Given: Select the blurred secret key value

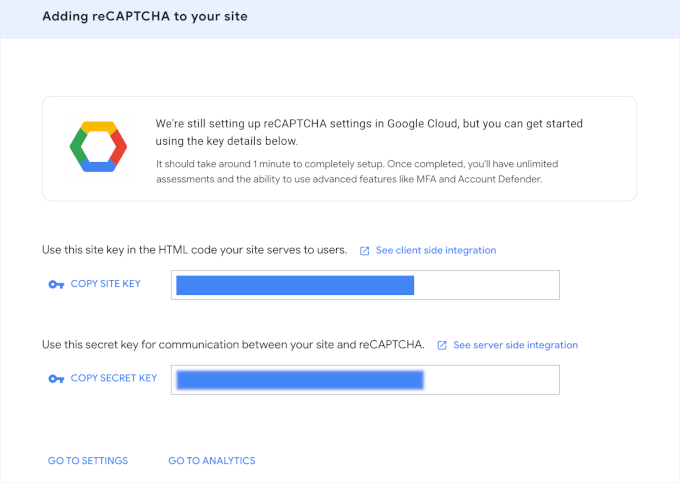Looking at the screenshot, I should (x=299, y=379).
